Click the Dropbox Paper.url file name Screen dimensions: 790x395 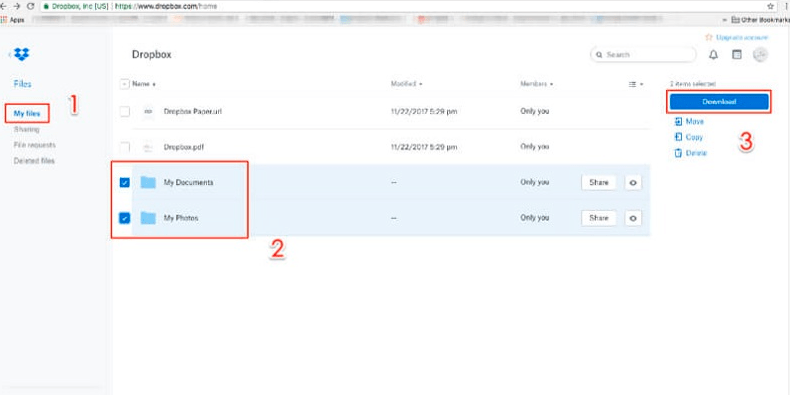[x=192, y=112]
